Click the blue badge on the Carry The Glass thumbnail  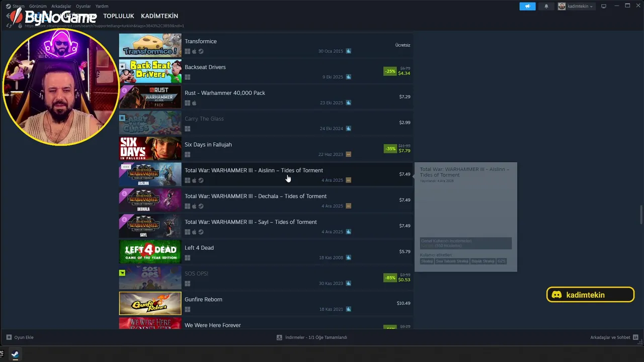click(122, 118)
